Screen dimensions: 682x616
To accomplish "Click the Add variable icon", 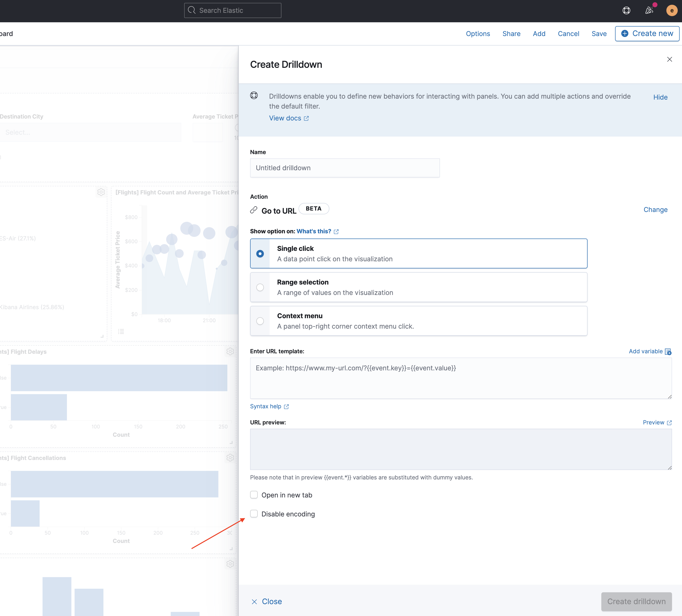I will tap(668, 352).
